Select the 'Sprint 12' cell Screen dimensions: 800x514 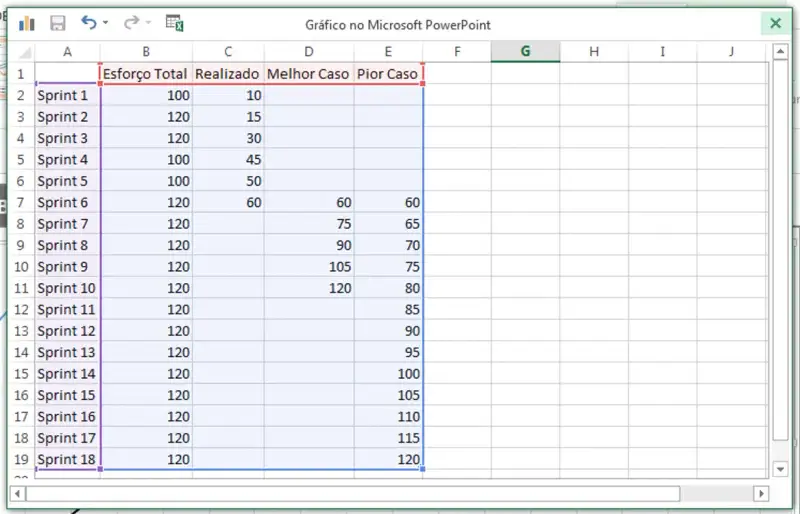point(67,331)
